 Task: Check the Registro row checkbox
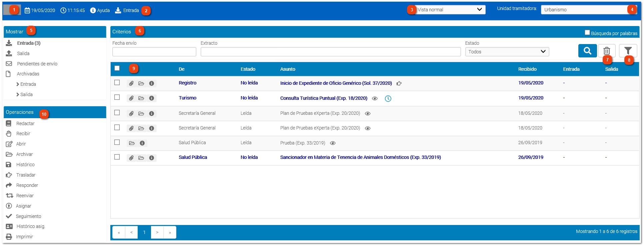coord(117,82)
